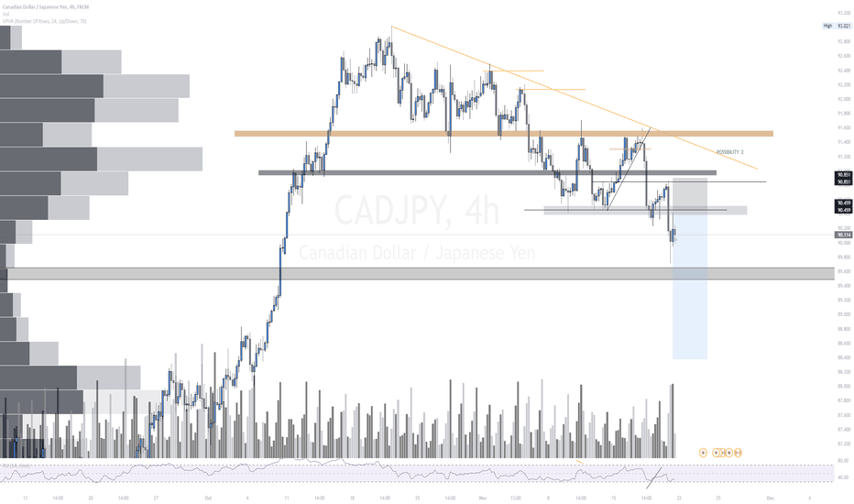This screenshot has height=504, width=854.
Task: Click the current price label 90.114
Action: pos(844,235)
